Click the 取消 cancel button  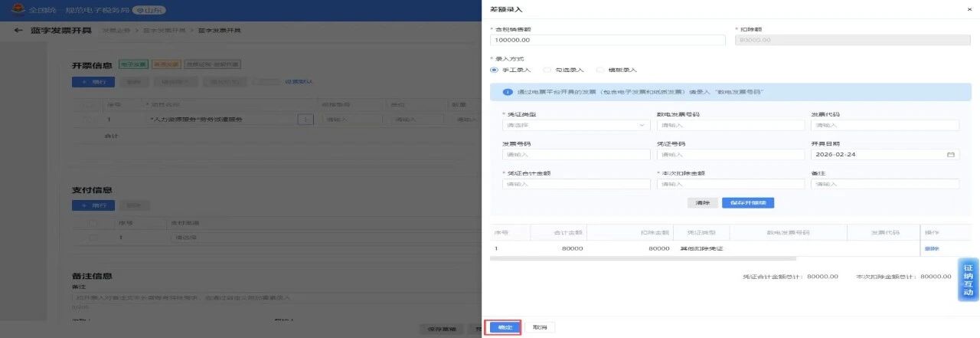tap(540, 327)
